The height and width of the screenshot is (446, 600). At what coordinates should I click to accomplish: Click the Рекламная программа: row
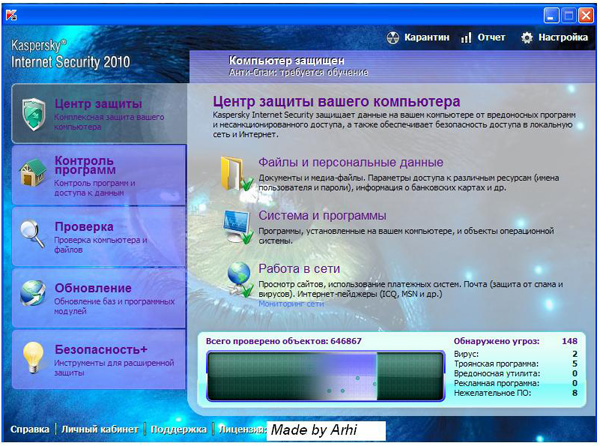click(515, 383)
